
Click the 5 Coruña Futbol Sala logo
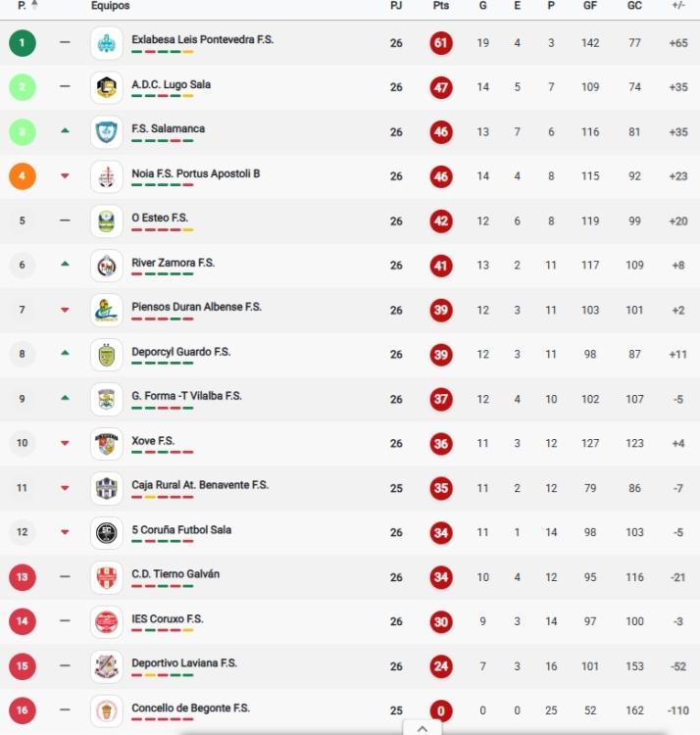click(x=106, y=533)
